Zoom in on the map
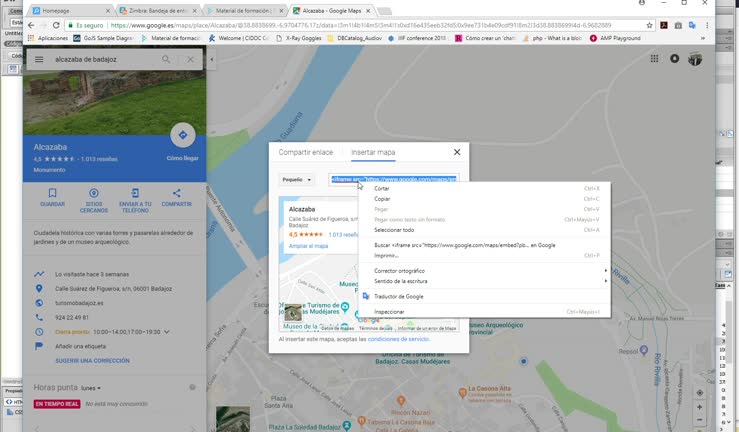 pos(700,407)
